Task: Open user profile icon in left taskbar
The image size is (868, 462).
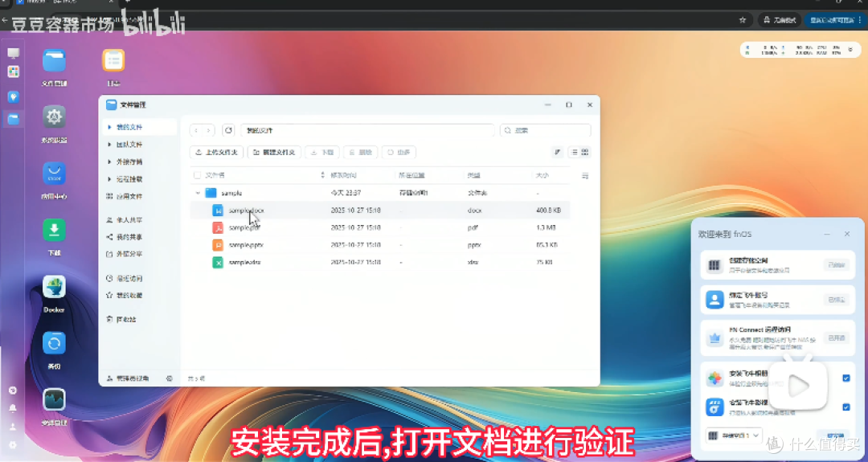Action: tap(13, 427)
